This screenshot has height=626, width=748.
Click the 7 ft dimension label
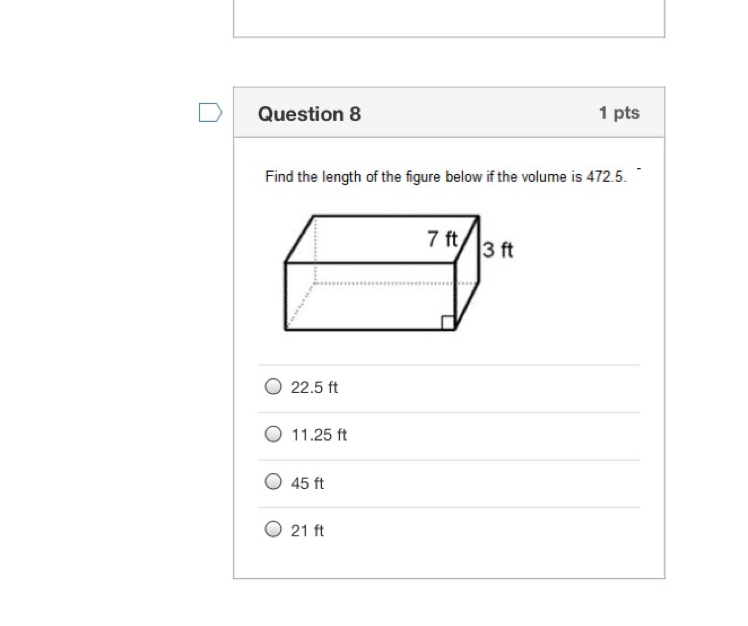[x=442, y=239]
